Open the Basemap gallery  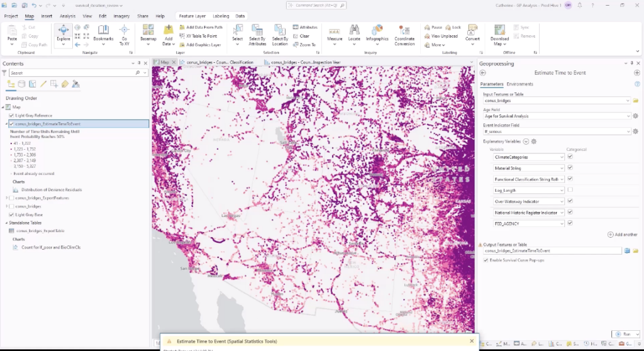click(x=148, y=35)
